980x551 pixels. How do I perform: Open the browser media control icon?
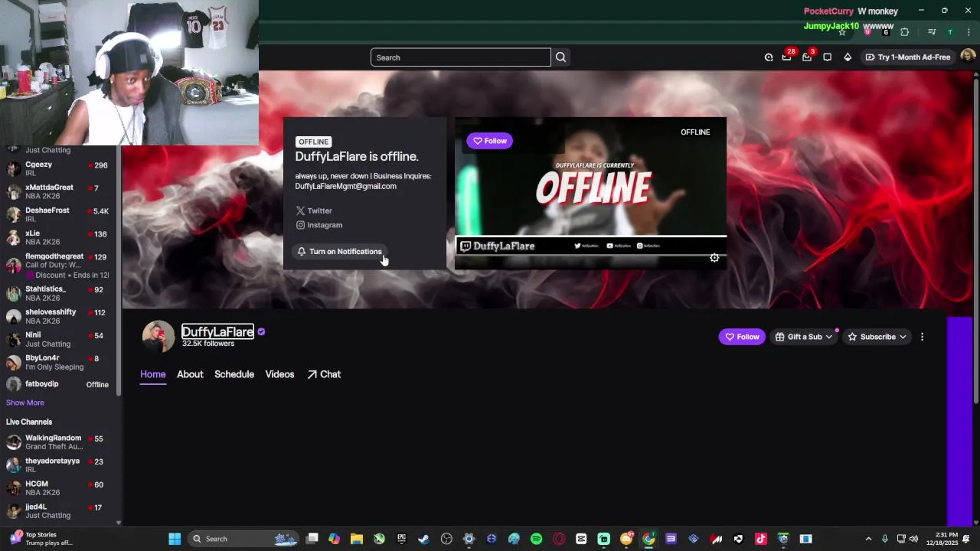coord(932,32)
